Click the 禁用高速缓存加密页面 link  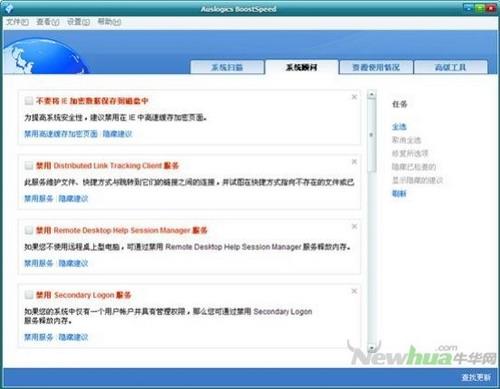pos(61,134)
